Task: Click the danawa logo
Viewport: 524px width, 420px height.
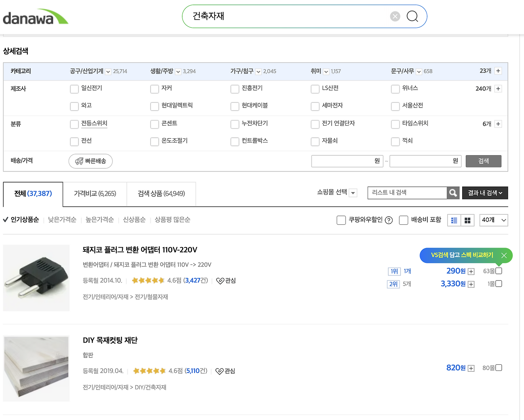Action: point(35,17)
